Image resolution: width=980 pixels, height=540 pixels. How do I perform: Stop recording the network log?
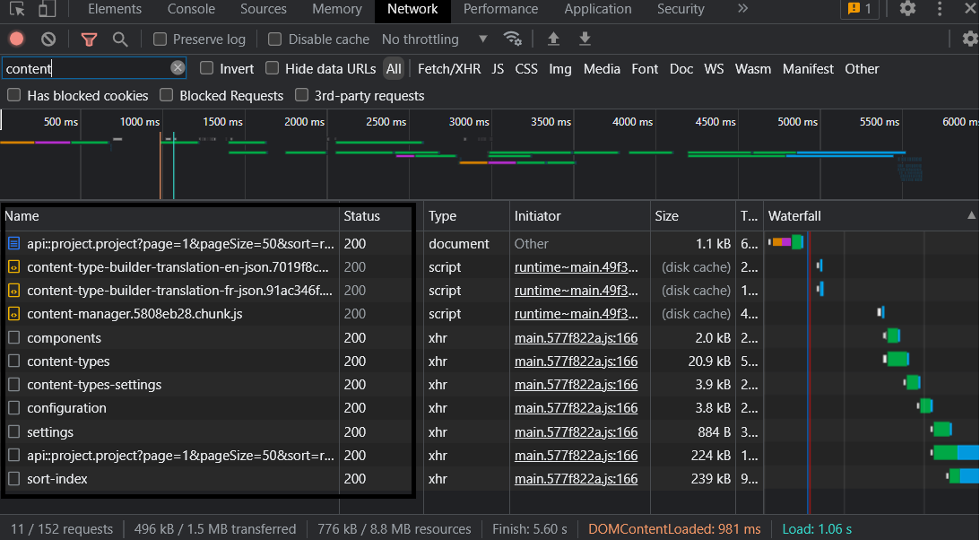[16, 39]
